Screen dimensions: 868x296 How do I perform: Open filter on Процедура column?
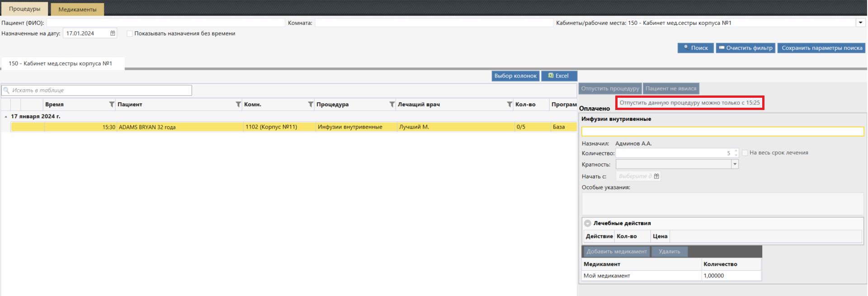392,105
